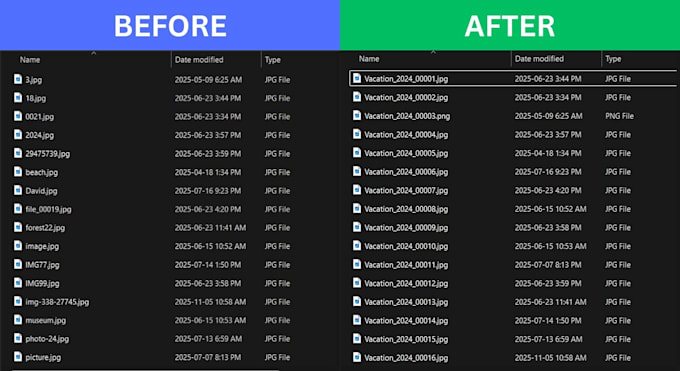Select the file name David.jpg
Image resolution: width=680 pixels, height=371 pixels.
click(41, 191)
